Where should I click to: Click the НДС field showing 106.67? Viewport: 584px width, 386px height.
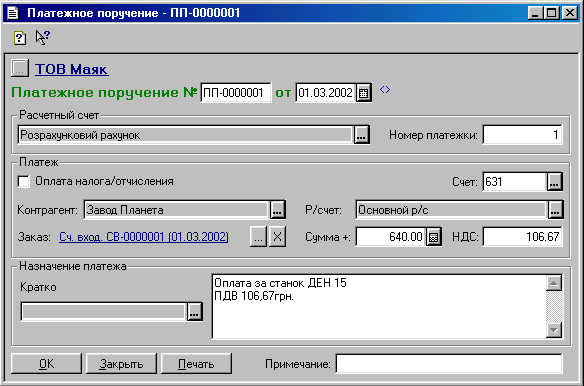(522, 237)
